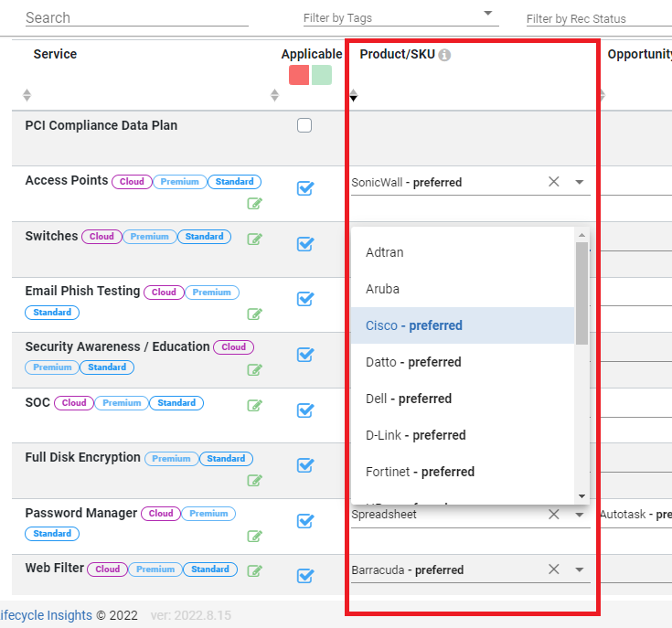
Task: Clear SonicWall product selection
Action: (x=554, y=182)
